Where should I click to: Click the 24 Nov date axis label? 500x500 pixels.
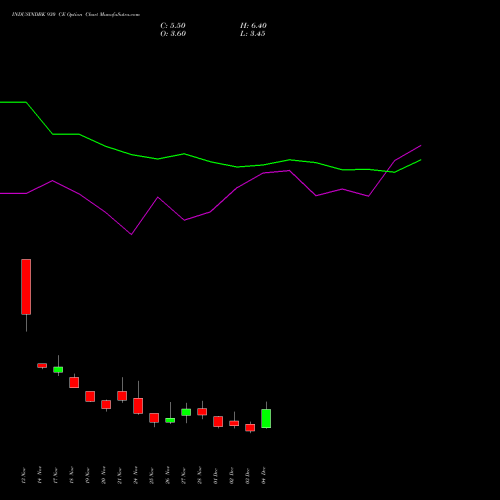click(136, 475)
